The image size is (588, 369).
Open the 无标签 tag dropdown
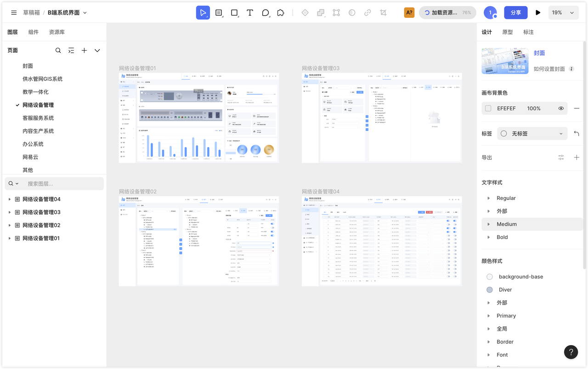[532, 134]
